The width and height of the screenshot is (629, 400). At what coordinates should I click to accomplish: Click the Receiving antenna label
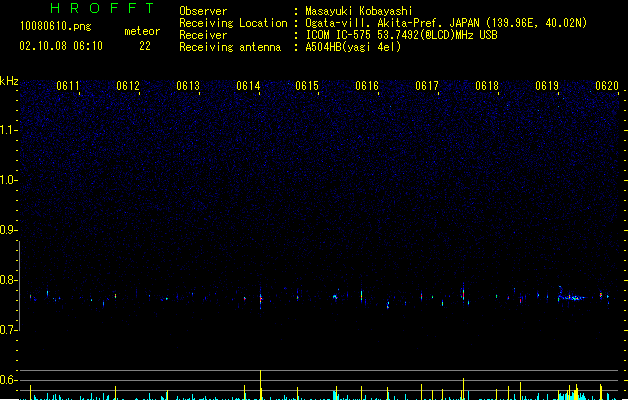coord(230,47)
